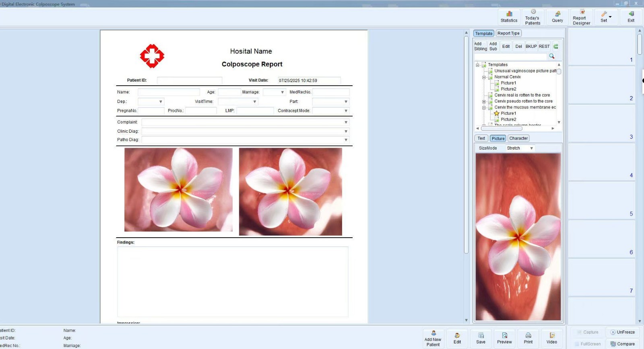Screen dimensions: 644x349
Task: Click the template search magnifier icon
Action: [x=552, y=56]
